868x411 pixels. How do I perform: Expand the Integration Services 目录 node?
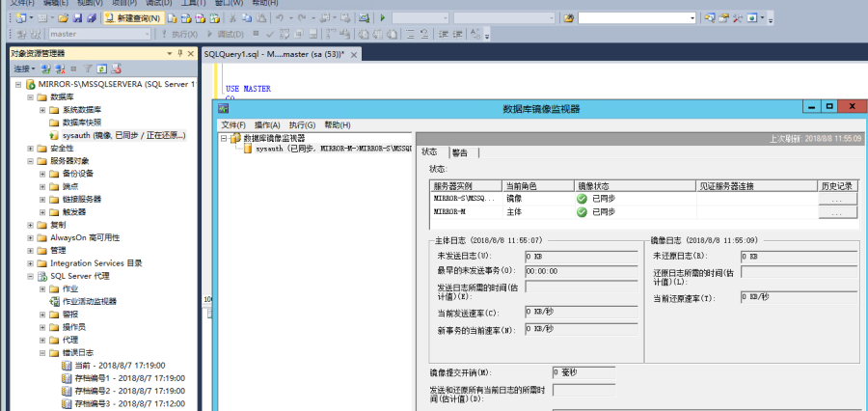click(30, 263)
